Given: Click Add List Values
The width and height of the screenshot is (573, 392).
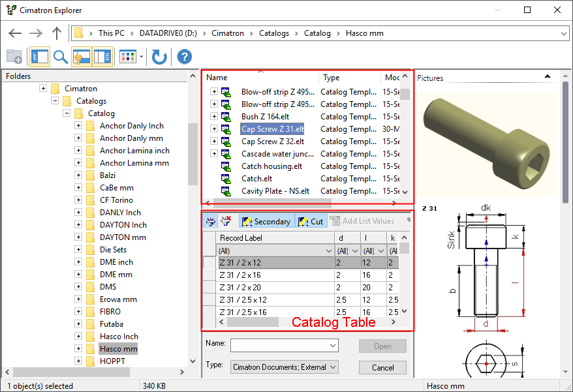Looking at the screenshot, I should click(x=362, y=221).
